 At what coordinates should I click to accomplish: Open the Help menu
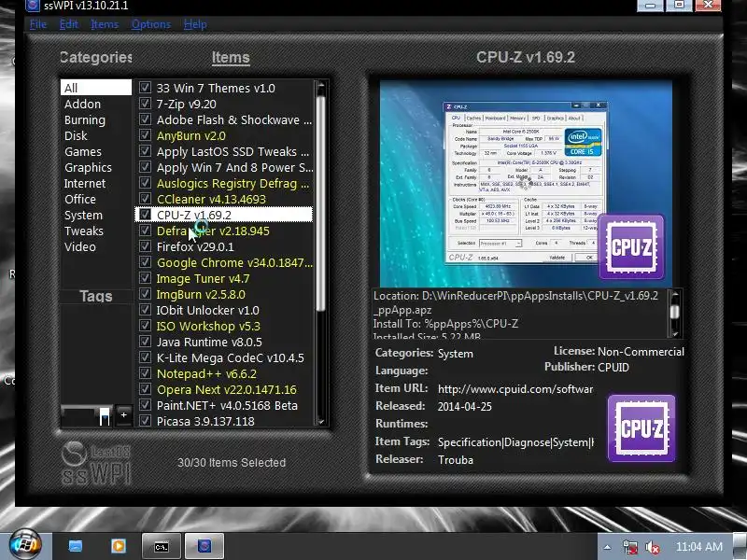tap(195, 24)
